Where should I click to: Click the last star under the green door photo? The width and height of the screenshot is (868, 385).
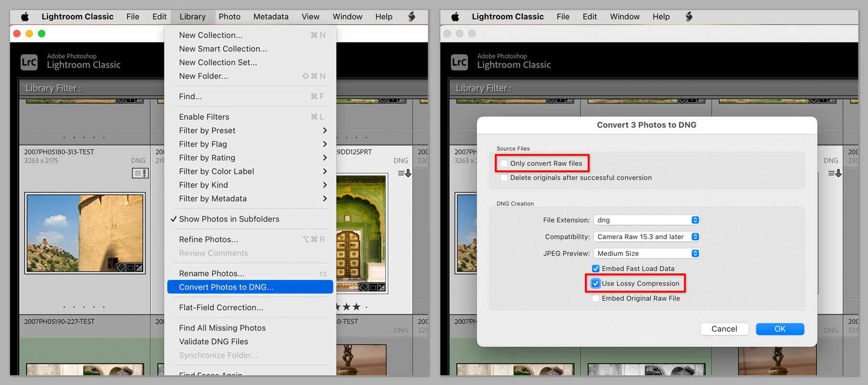(356, 307)
